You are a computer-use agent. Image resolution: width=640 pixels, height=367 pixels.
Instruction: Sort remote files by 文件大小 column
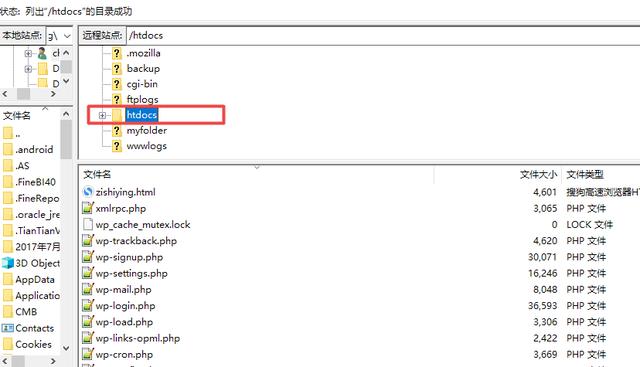click(538, 175)
